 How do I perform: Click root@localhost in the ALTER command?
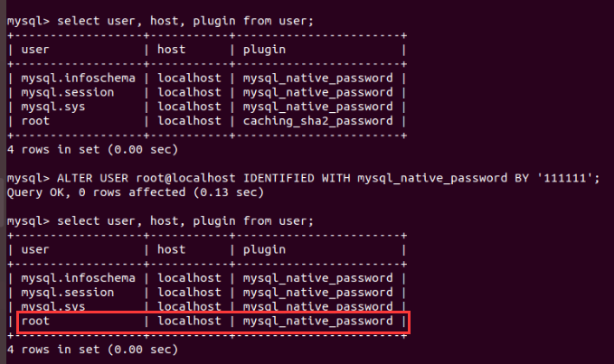pyautogui.click(x=185, y=178)
